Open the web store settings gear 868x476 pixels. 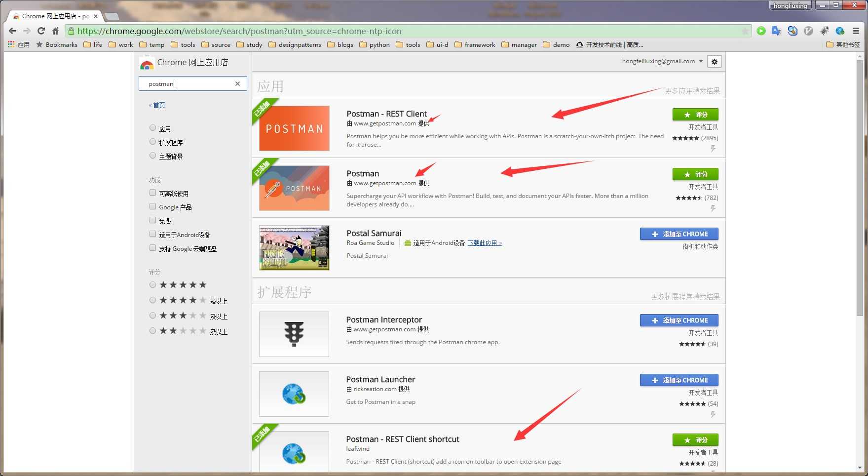(x=715, y=62)
